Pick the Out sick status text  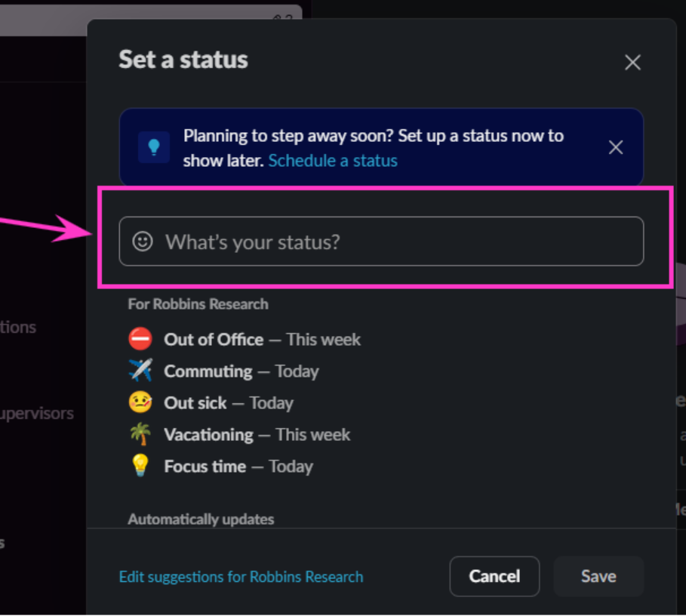(x=195, y=403)
